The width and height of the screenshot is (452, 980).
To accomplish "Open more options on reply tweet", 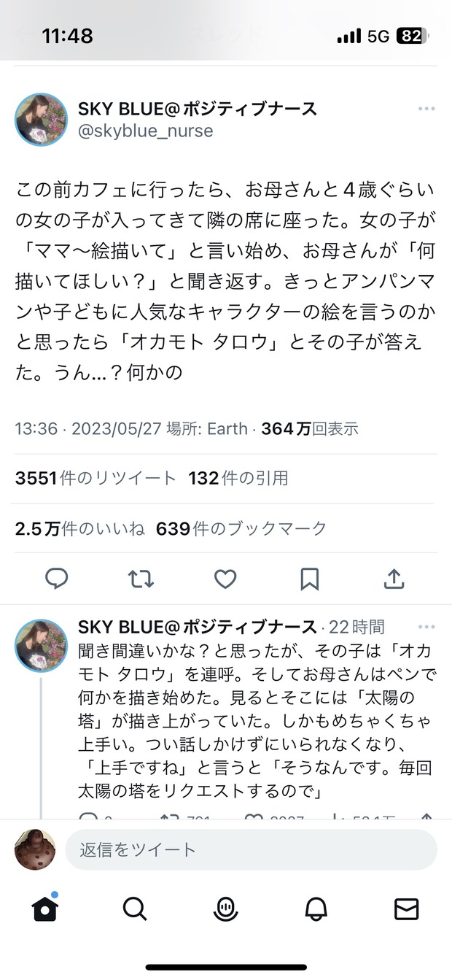I will tap(426, 627).
